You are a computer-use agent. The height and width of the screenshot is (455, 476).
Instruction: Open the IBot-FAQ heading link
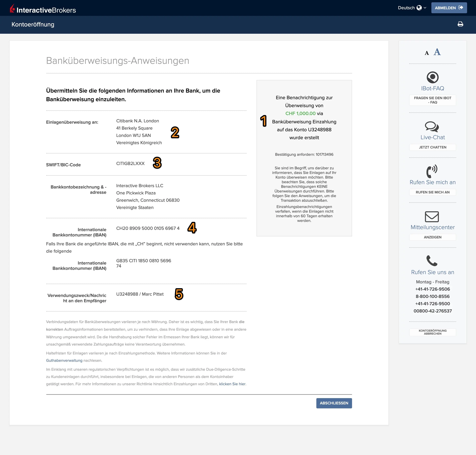click(x=432, y=88)
